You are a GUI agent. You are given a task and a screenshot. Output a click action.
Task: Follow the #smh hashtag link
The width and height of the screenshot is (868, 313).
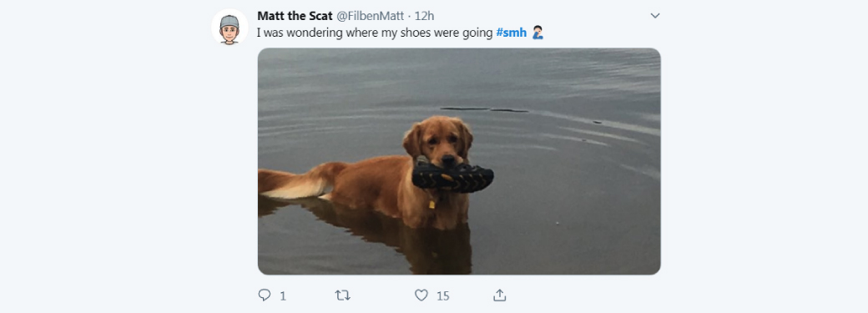pos(511,33)
